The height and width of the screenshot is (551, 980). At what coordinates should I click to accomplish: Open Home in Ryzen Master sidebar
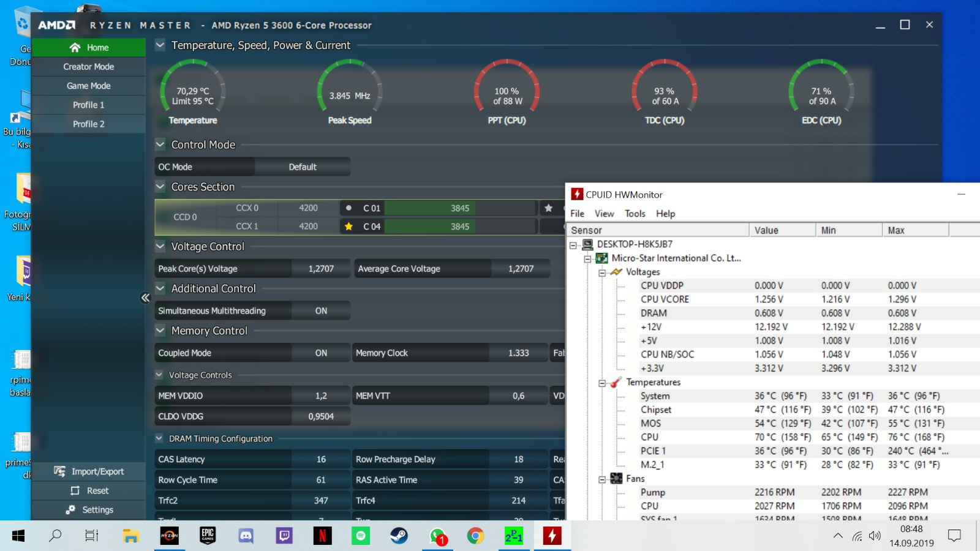click(89, 47)
